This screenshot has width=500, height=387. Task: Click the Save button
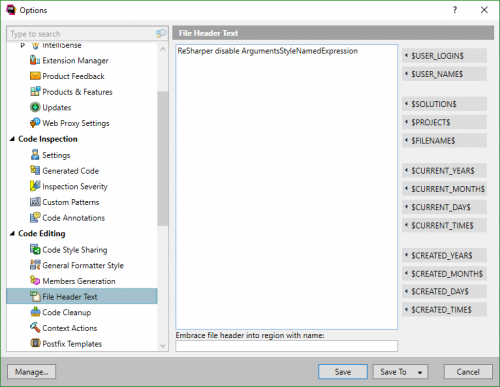pyautogui.click(x=343, y=372)
